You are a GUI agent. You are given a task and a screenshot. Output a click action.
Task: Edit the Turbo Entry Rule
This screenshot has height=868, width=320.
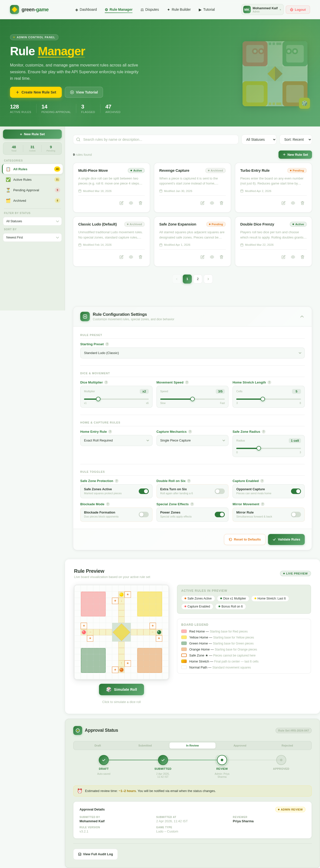pyautogui.click(x=283, y=203)
